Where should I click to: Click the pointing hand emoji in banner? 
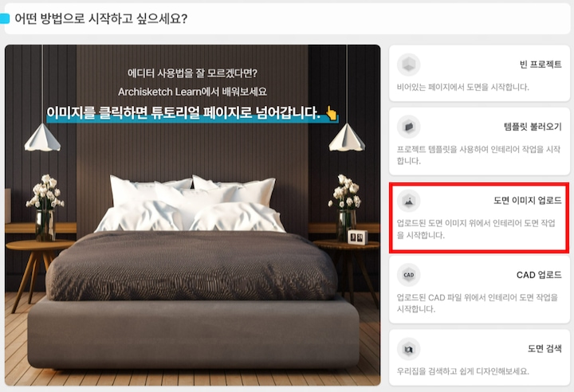click(x=332, y=113)
